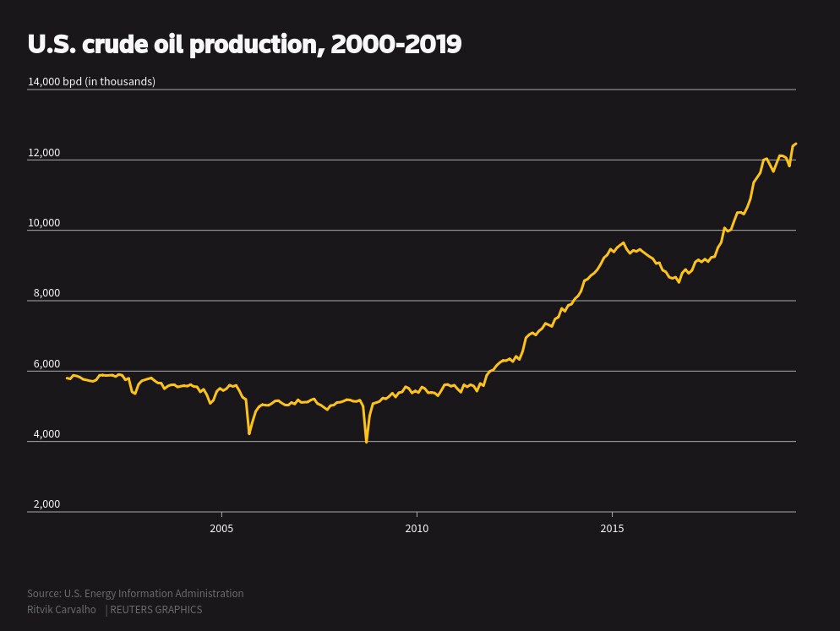
Task: Click the lowest dip of the line before 2010
Action: pos(367,442)
